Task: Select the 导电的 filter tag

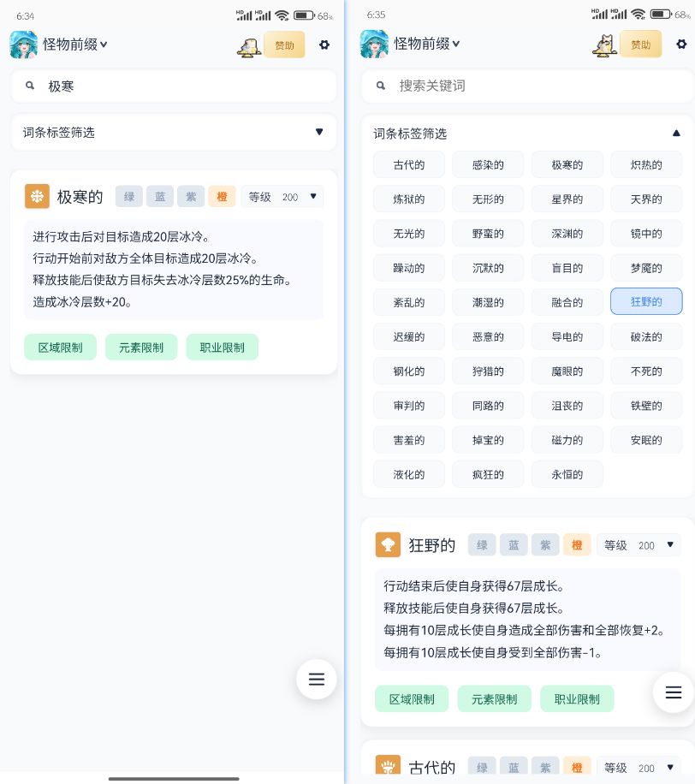Action: (567, 337)
